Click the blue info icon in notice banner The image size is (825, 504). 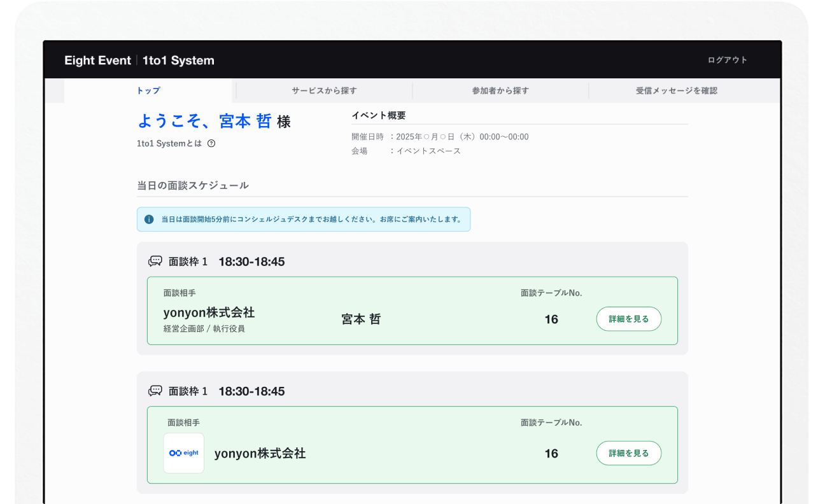[x=149, y=220]
